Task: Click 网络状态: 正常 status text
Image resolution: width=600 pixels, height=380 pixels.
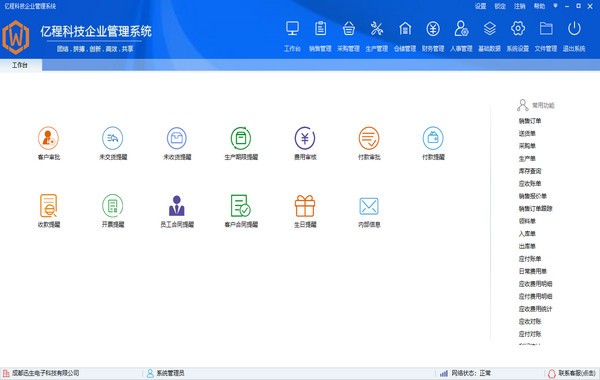Action: tap(471, 373)
